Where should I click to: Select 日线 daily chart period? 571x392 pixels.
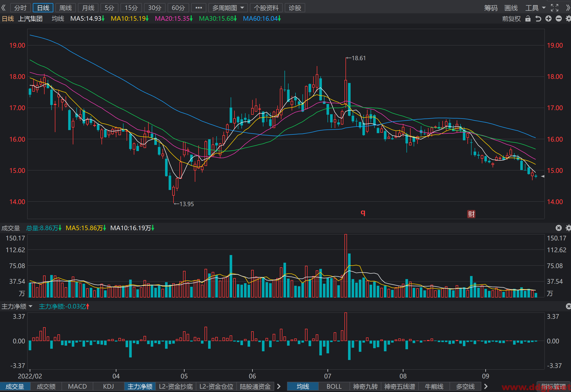(x=43, y=8)
